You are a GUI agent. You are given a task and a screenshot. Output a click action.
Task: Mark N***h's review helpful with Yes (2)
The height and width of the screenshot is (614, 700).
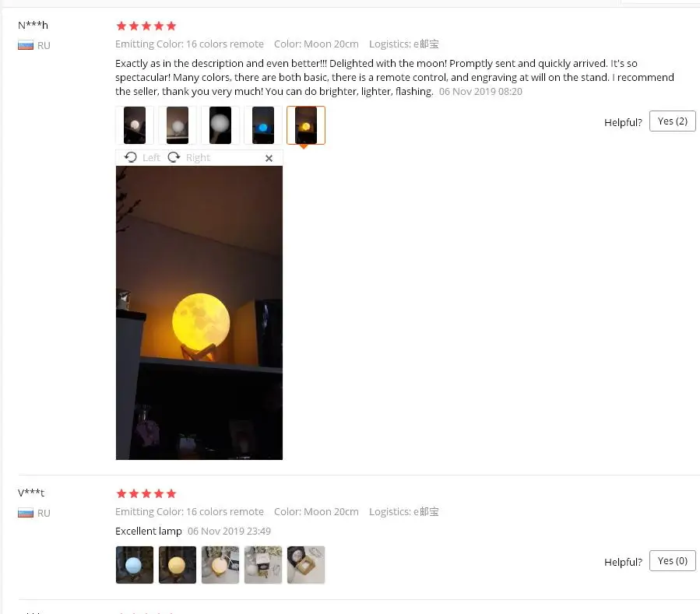click(x=672, y=121)
